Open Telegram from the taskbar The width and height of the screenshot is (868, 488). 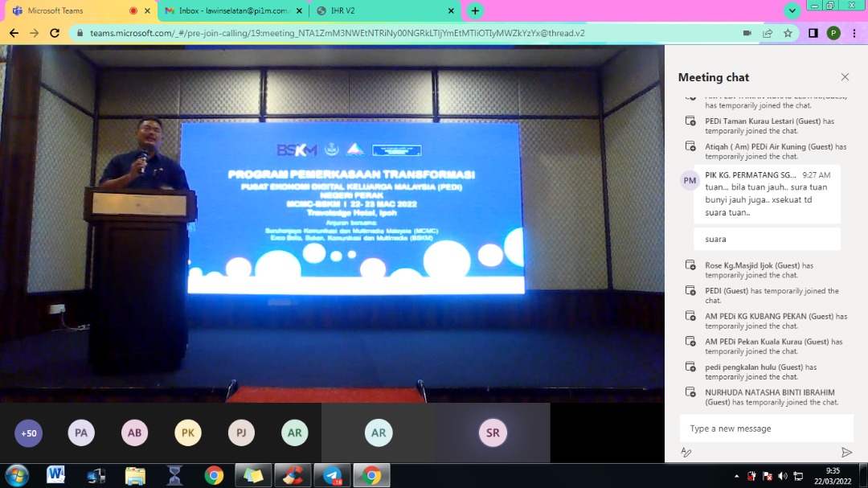pos(332,476)
